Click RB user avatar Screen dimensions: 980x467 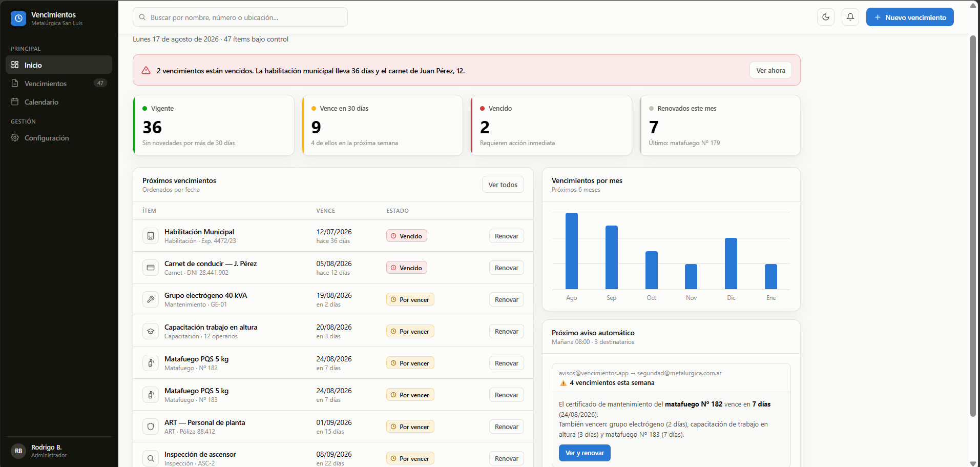click(18, 451)
